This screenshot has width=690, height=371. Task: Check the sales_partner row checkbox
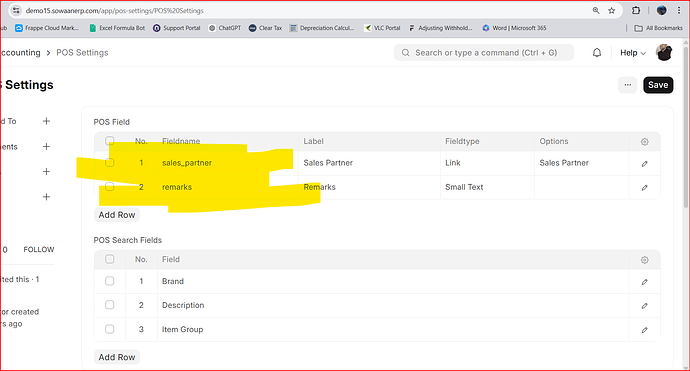tap(110, 163)
